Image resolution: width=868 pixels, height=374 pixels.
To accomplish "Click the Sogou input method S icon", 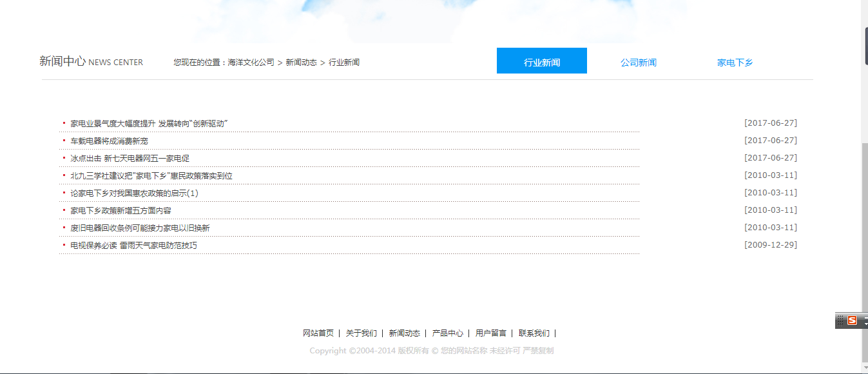I will coord(852,320).
